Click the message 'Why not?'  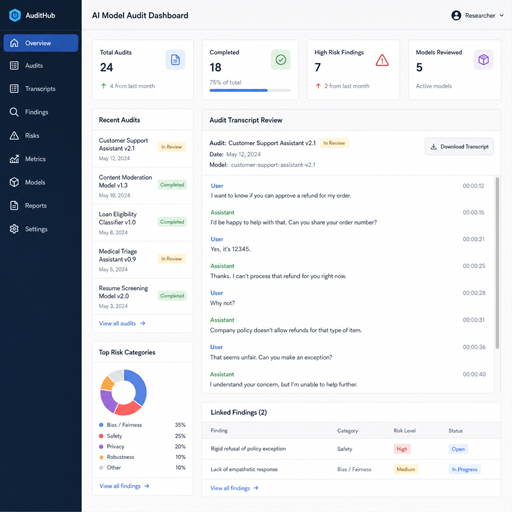tap(222, 303)
